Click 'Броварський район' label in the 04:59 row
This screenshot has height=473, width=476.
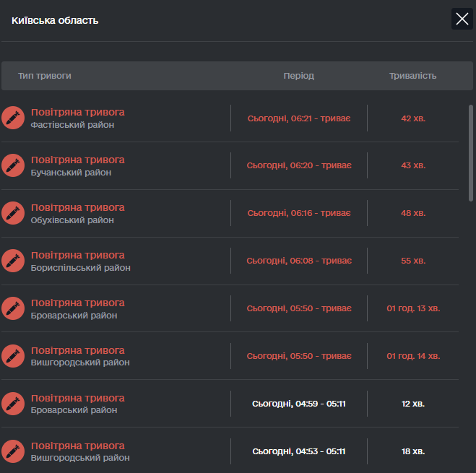(x=74, y=410)
